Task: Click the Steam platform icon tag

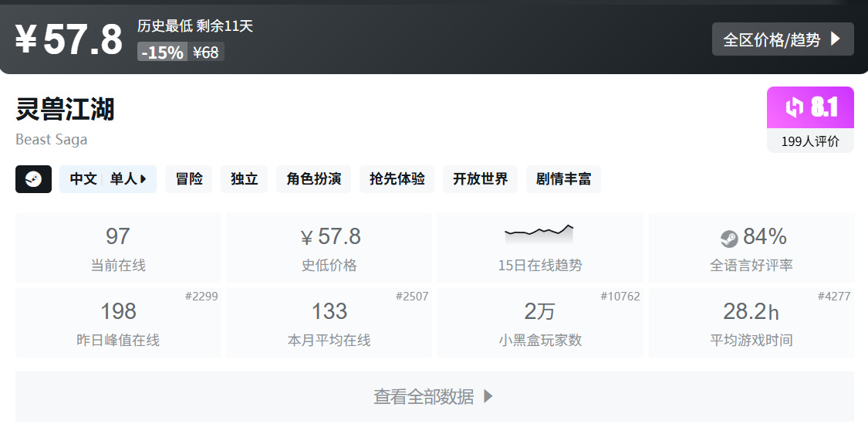Action: [x=33, y=179]
